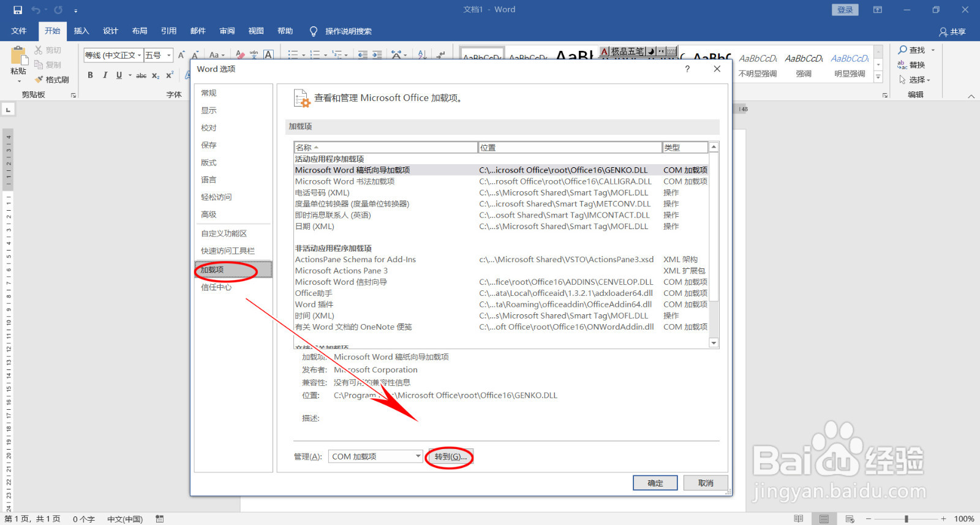Screen dimensions: 980x525
Task: Click the 共享 (Share) button
Action: pyautogui.click(x=952, y=32)
